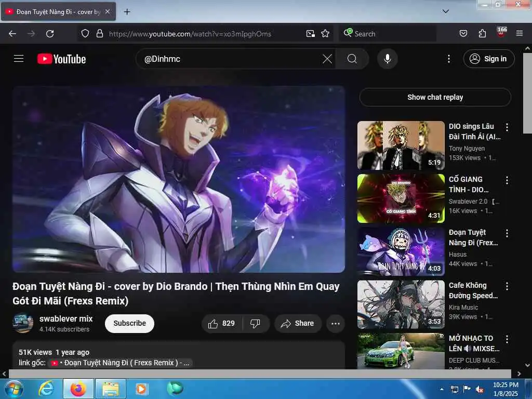This screenshot has width=532, height=399.
Task: Click the muted volume tray icon
Action: (480, 390)
